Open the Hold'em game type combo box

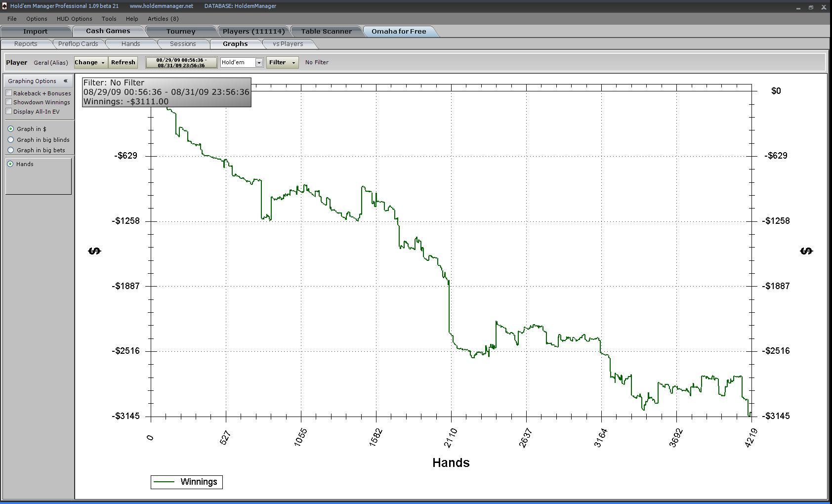click(x=242, y=62)
